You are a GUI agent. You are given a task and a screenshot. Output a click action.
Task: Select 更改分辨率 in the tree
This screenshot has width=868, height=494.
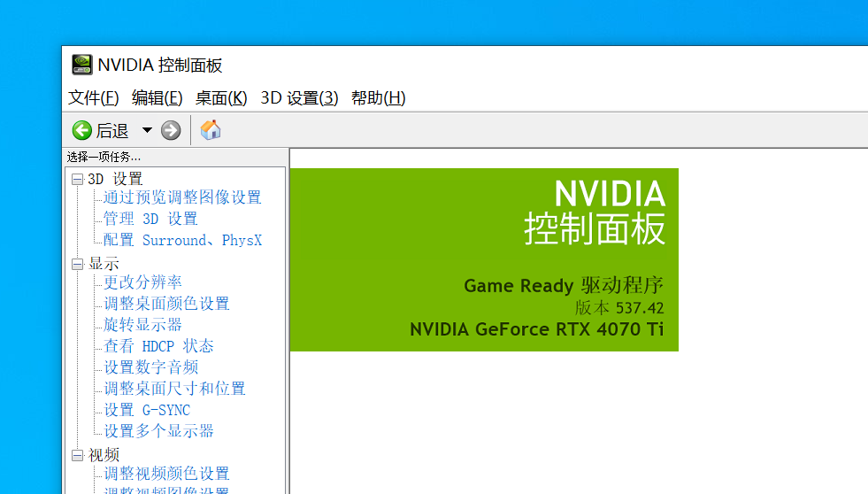pos(142,282)
